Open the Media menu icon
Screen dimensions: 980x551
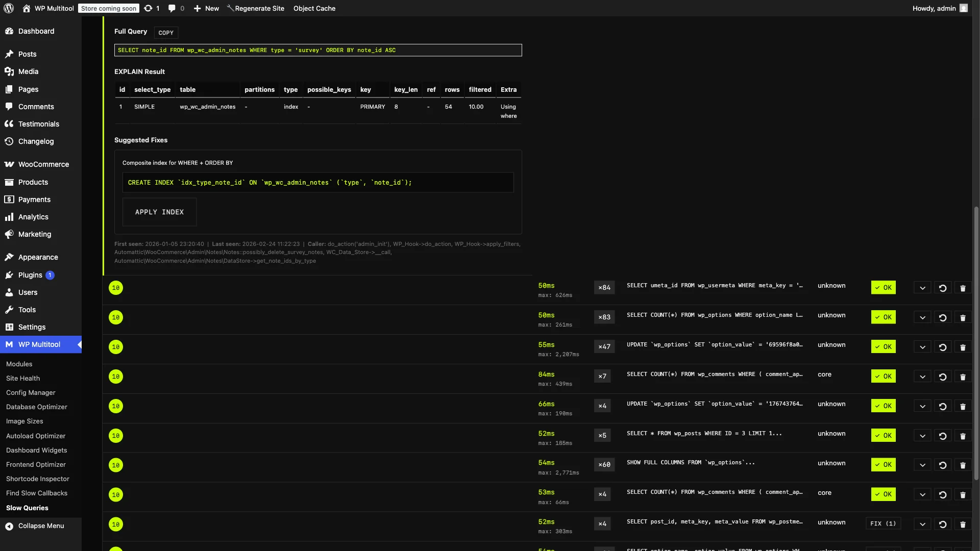click(9, 72)
